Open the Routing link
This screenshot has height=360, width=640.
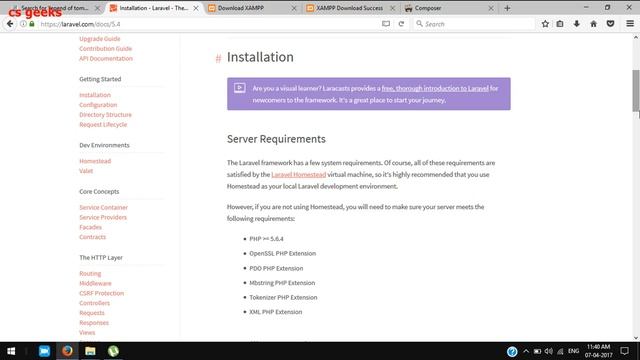click(x=90, y=273)
